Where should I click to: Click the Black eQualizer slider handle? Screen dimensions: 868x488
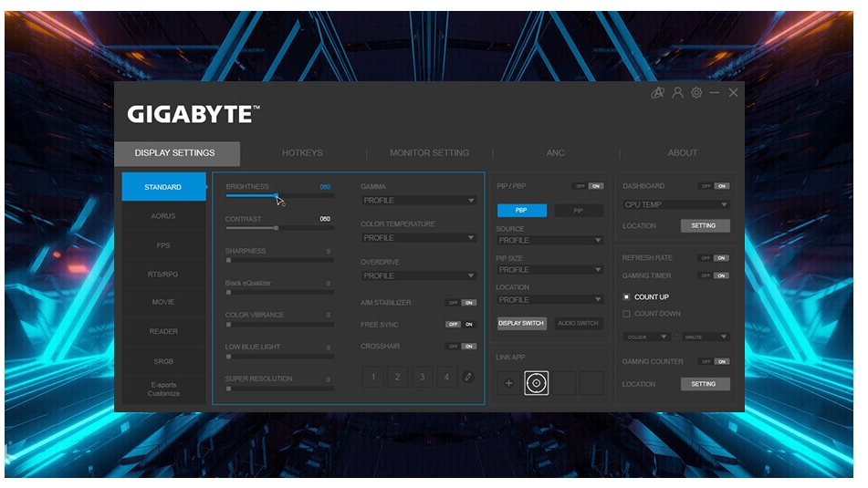click(x=228, y=292)
